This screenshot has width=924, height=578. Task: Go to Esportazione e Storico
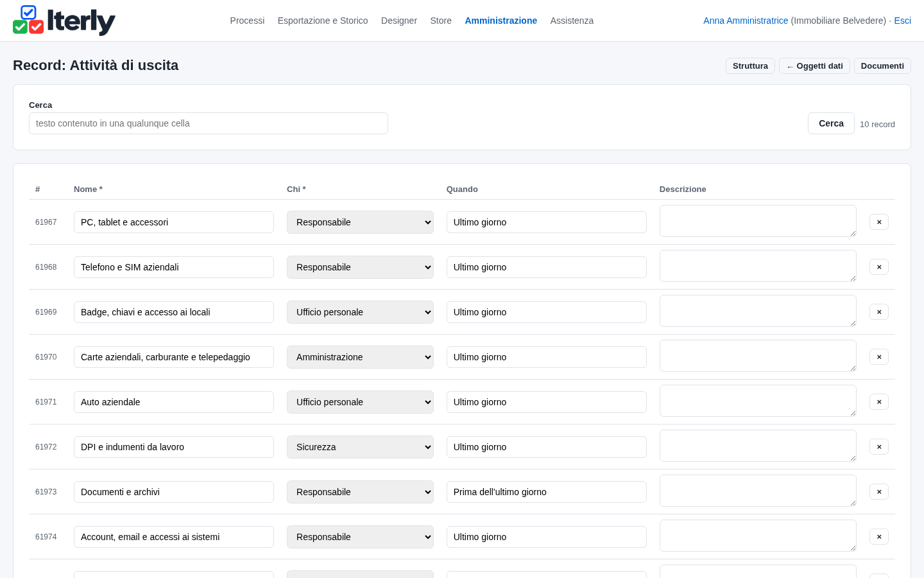point(323,21)
